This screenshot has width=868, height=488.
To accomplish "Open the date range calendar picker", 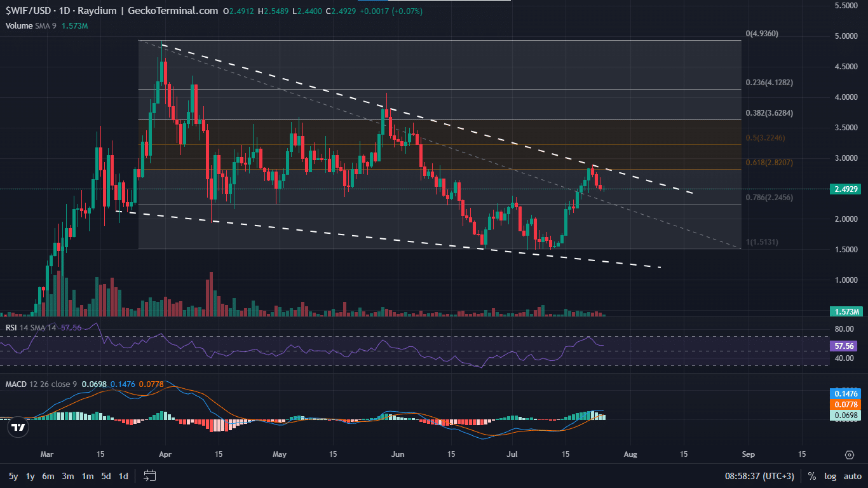I will [150, 476].
